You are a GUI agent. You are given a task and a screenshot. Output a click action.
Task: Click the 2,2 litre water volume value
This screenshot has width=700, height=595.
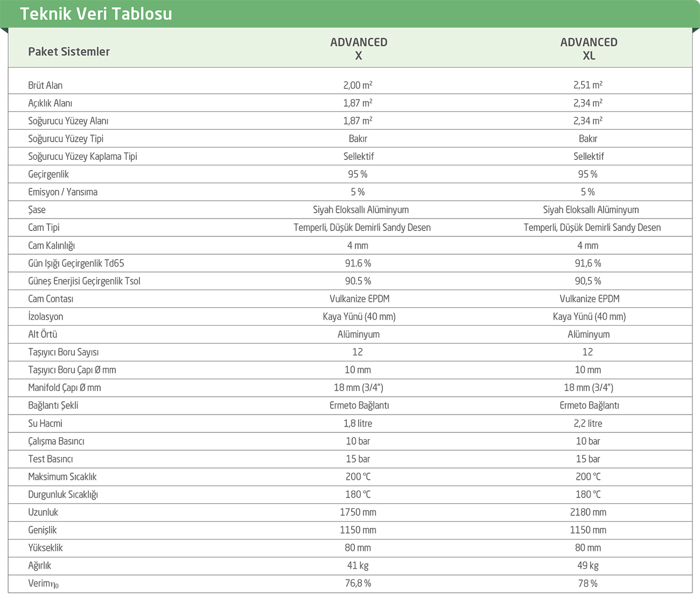[x=588, y=424]
